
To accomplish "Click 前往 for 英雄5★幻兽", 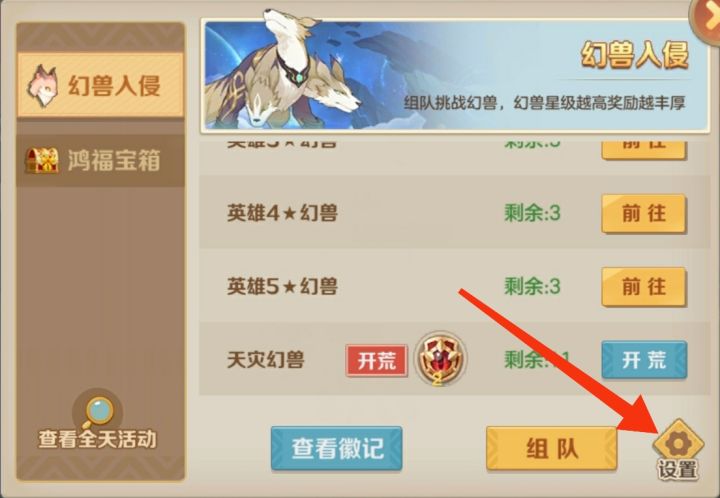I will [644, 287].
